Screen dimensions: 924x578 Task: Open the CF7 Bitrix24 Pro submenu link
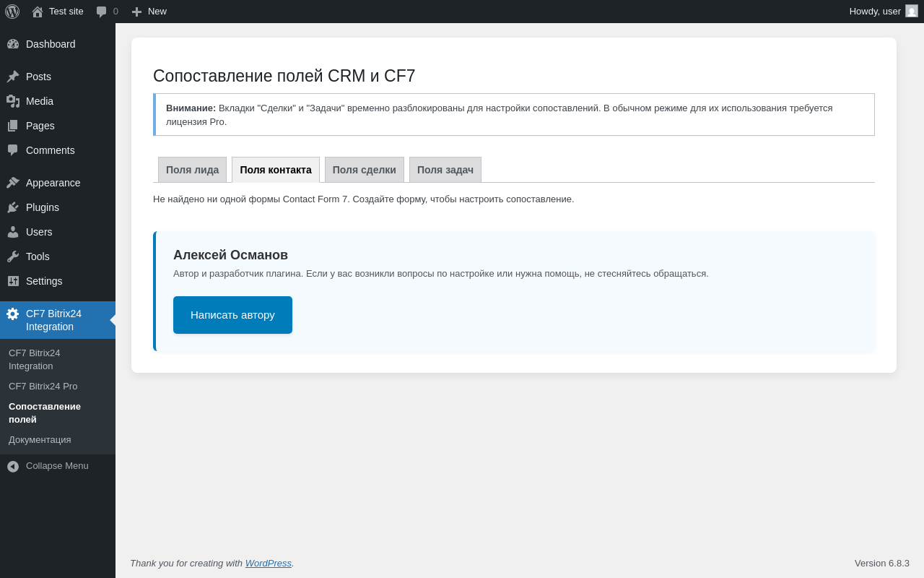(58, 386)
